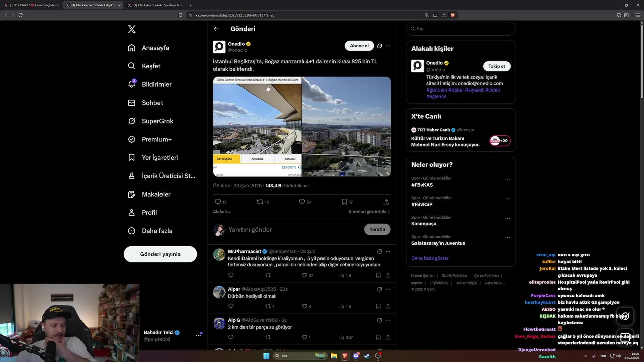Open Discord from the Windows taskbar
Viewport: 644px width, 362px height.
click(x=356, y=356)
